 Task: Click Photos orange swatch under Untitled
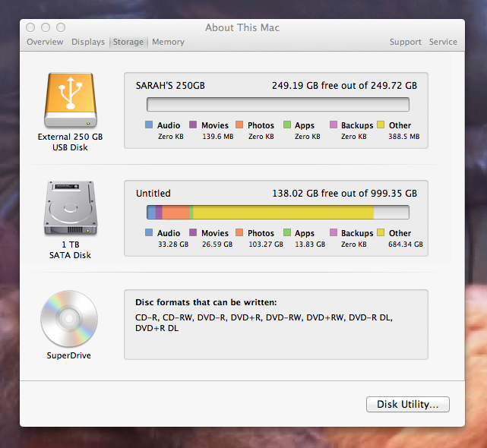pos(239,232)
